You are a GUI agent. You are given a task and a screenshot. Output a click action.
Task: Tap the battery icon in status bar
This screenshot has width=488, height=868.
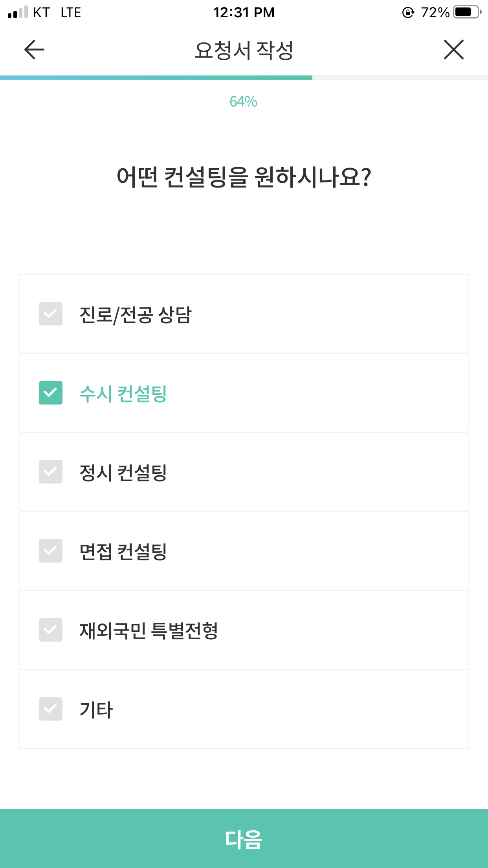[x=467, y=12]
